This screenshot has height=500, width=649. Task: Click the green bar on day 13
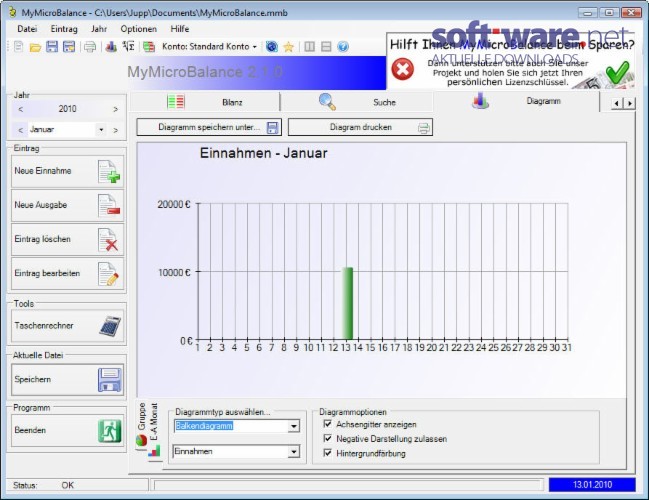tap(347, 303)
